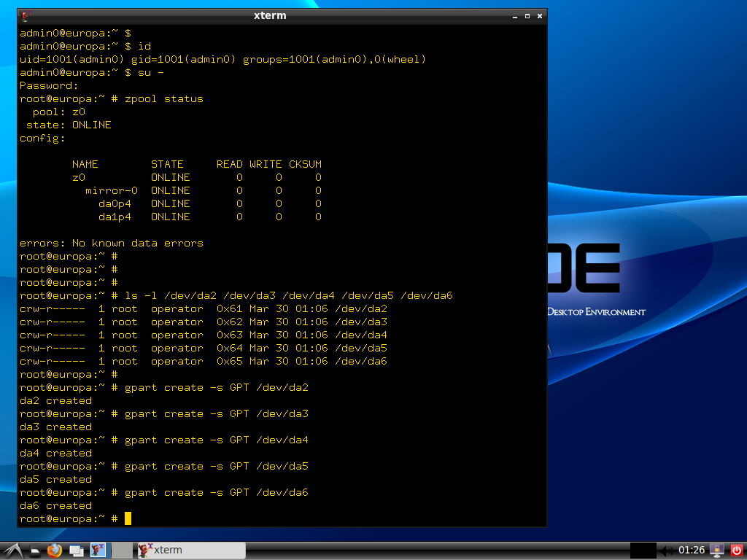Screen dimensions: 747x560
Task: Switch to the second desktop in pager
Action: click(123, 550)
